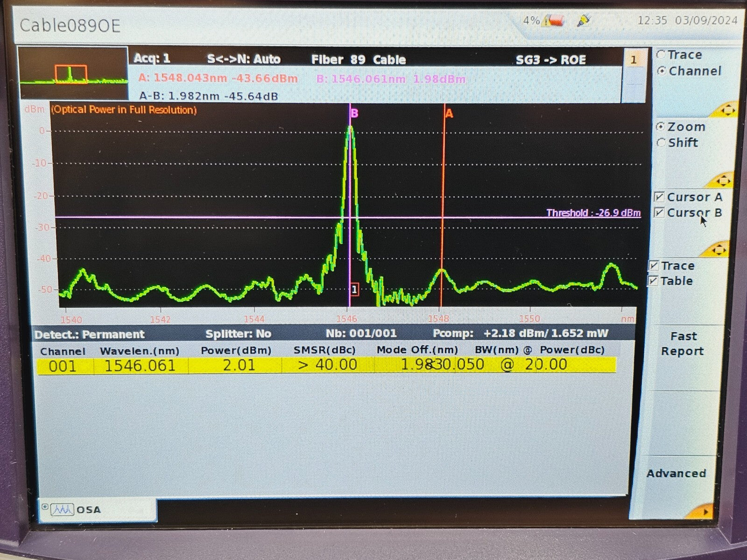Click the peak marker 1 label on graph
The width and height of the screenshot is (747, 560).
point(354,289)
